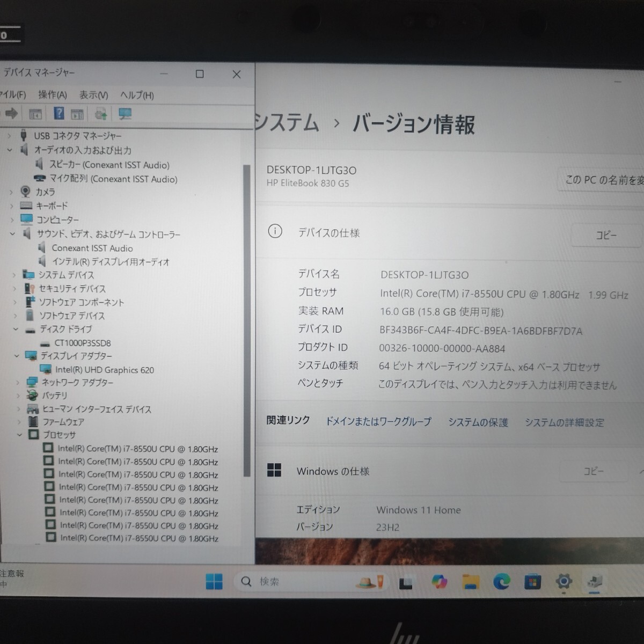This screenshot has height=644, width=644.
Task: Open the システムの保護 link
Action: (x=477, y=422)
